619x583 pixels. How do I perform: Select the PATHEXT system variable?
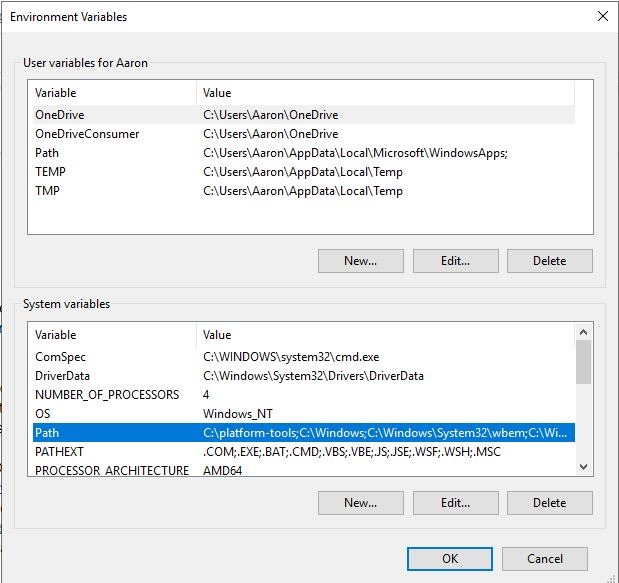pyautogui.click(x=304, y=452)
